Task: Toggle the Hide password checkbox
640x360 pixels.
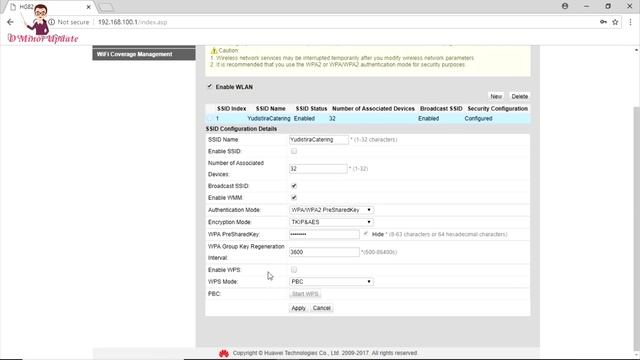Action: click(x=366, y=234)
